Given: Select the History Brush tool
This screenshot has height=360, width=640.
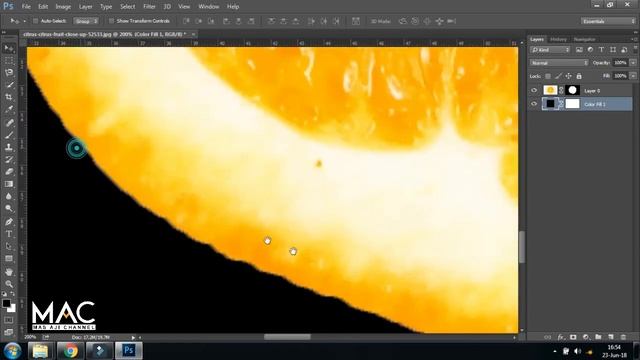Looking at the screenshot, I should 9,159.
